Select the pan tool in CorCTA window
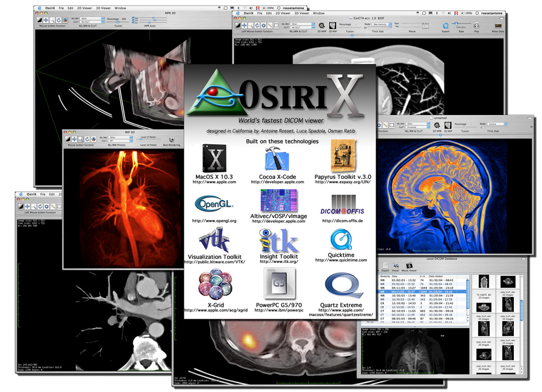Viewport: 542px width, 392px height. click(x=244, y=25)
